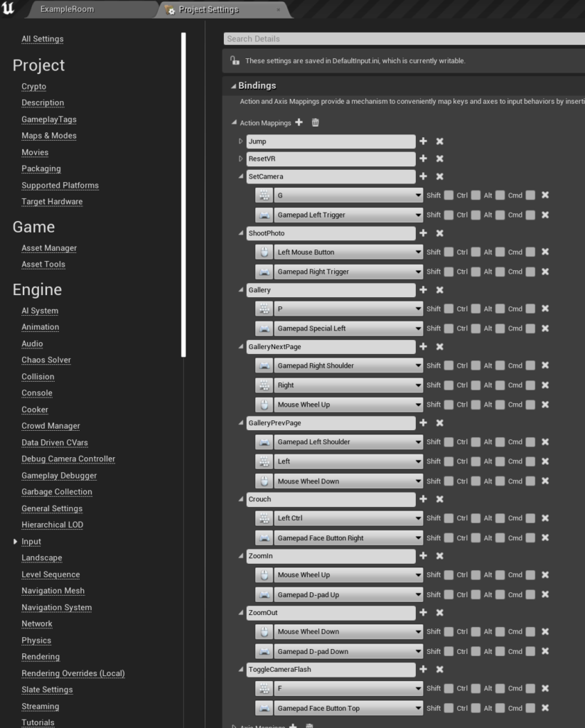Delete the ToggleCameraFlash action mapping
Viewport: 585px width, 728px height.
pyautogui.click(x=439, y=669)
